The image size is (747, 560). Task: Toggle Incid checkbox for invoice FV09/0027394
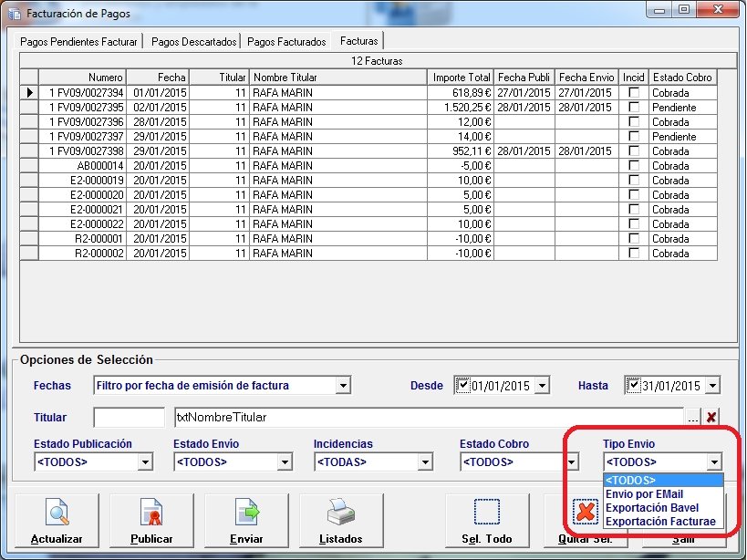click(634, 92)
